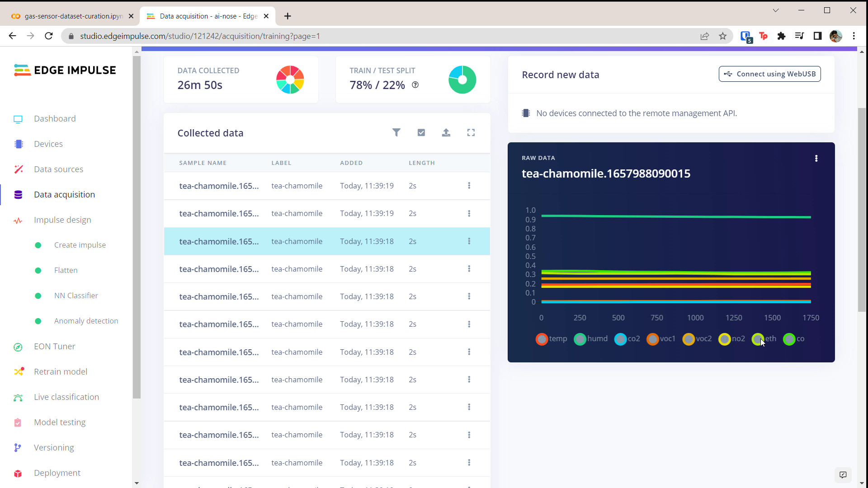Open the options menu for the first tea-chamomile sample
The image size is (868, 488).
click(x=469, y=186)
